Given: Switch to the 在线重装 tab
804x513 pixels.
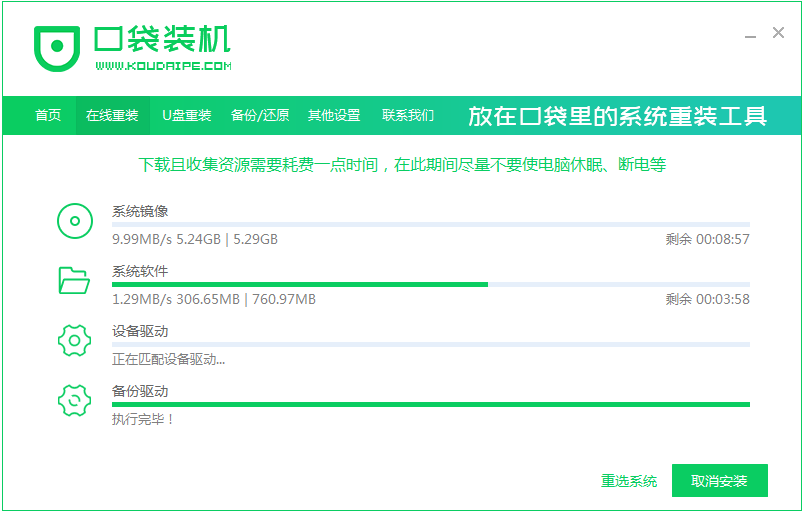Looking at the screenshot, I should [112, 116].
